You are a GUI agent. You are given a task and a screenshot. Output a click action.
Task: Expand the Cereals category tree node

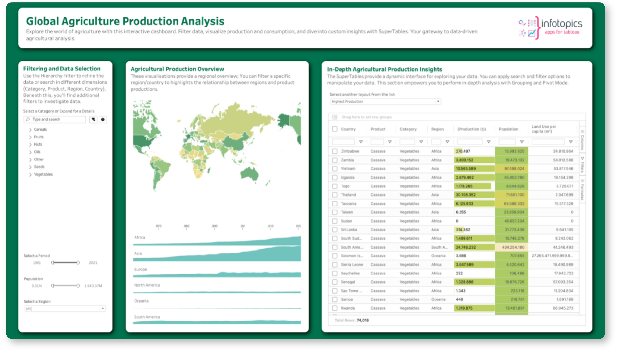(30, 130)
